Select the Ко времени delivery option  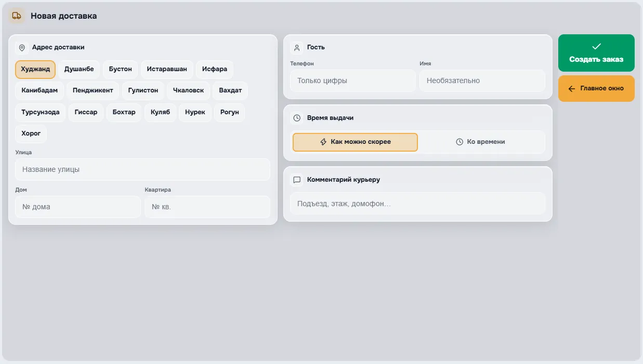point(481,142)
